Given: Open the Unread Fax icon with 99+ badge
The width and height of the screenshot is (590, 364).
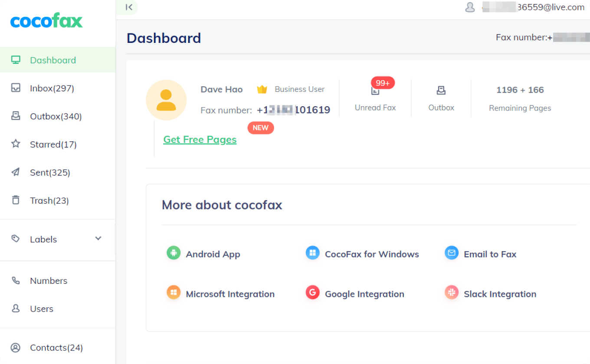Looking at the screenshot, I should point(375,91).
